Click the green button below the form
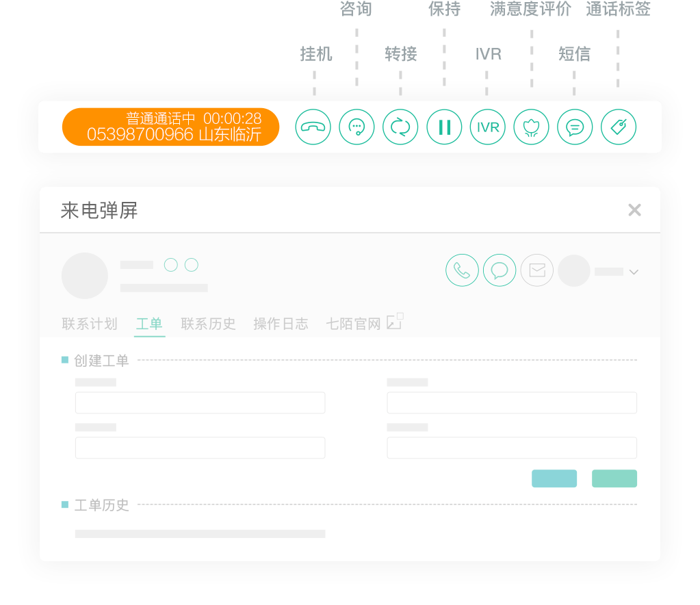 (x=614, y=478)
